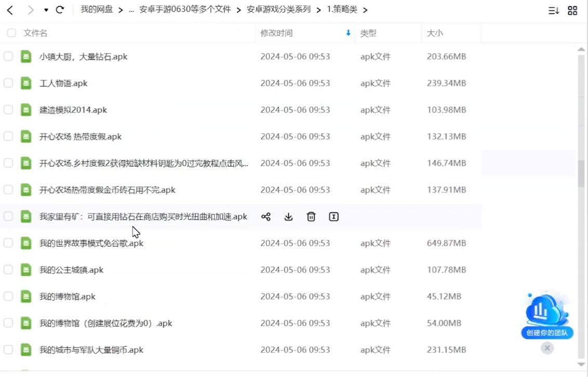The height and width of the screenshot is (377, 588).
Task: Sort by the 类型 column header
Action: pos(368,33)
